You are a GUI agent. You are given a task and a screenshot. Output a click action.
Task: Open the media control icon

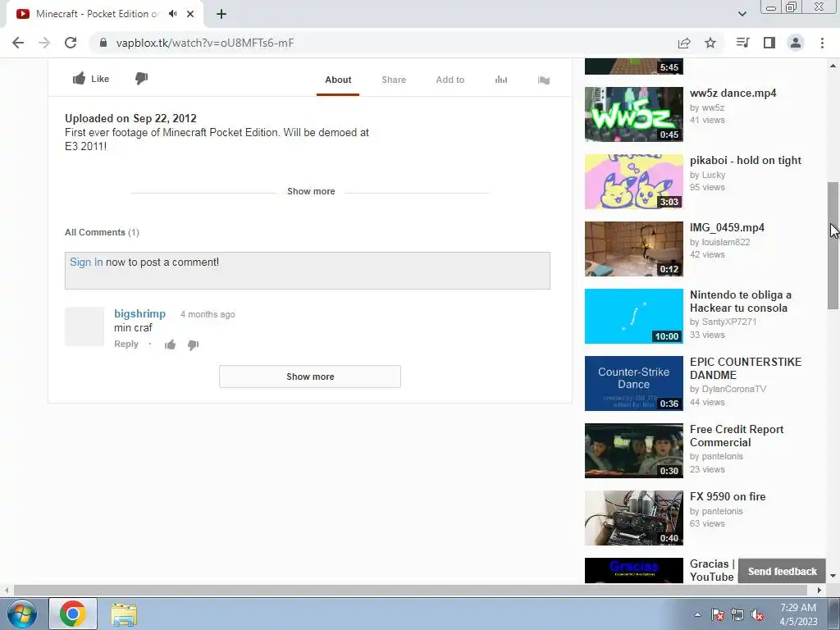[x=743, y=43]
